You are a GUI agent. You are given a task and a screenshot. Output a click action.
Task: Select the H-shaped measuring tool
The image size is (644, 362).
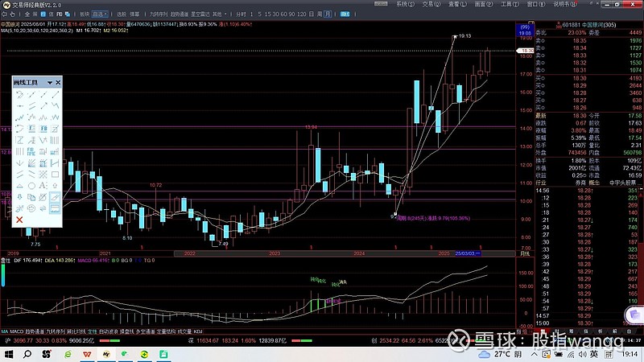[x=55, y=163]
